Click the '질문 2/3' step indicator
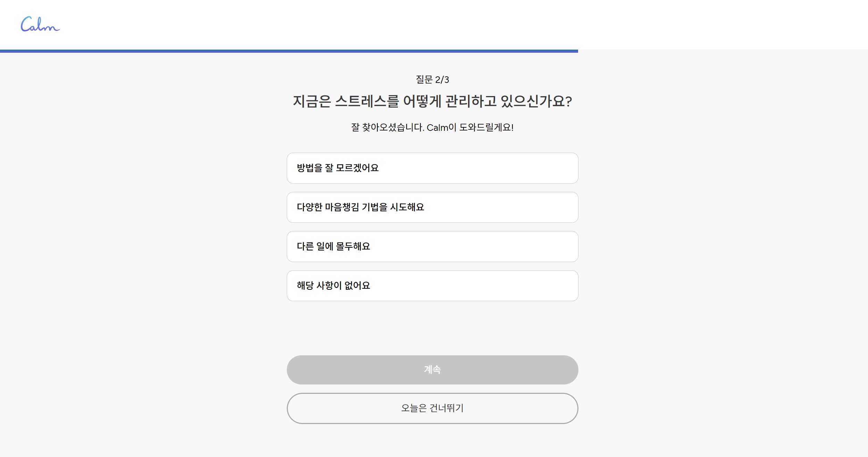868x457 pixels. click(x=432, y=80)
